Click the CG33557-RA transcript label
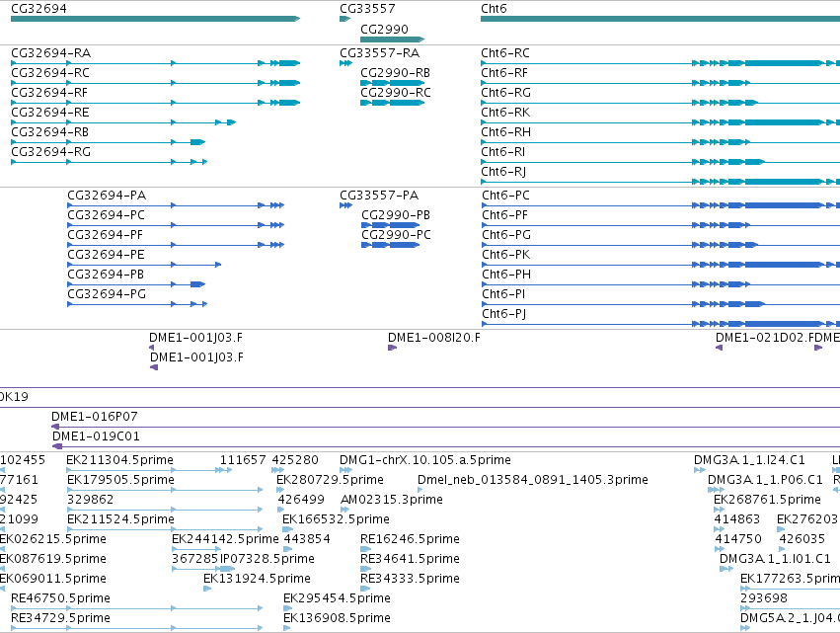This screenshot has width=840, height=633. point(379,53)
